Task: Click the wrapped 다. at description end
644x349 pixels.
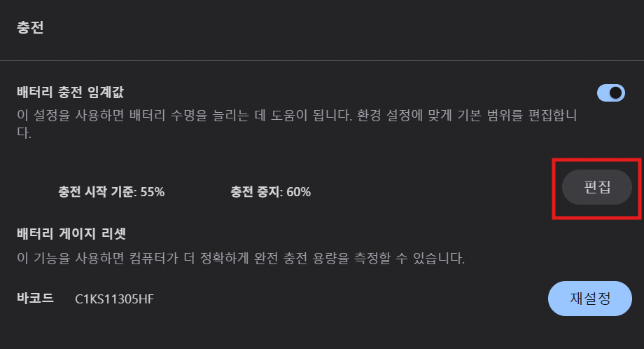Action: [x=24, y=131]
